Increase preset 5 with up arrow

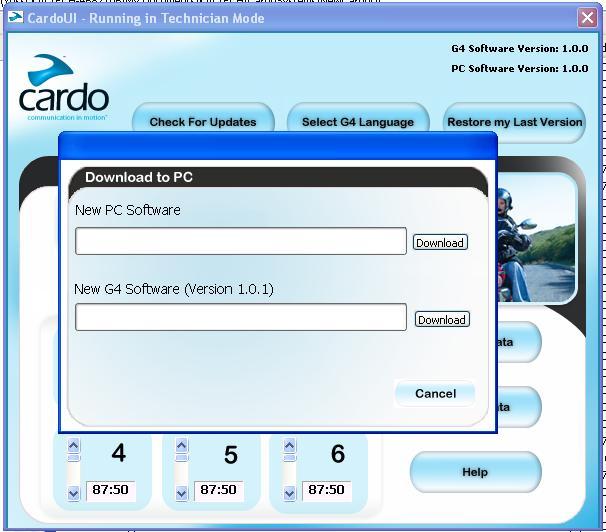point(181,446)
